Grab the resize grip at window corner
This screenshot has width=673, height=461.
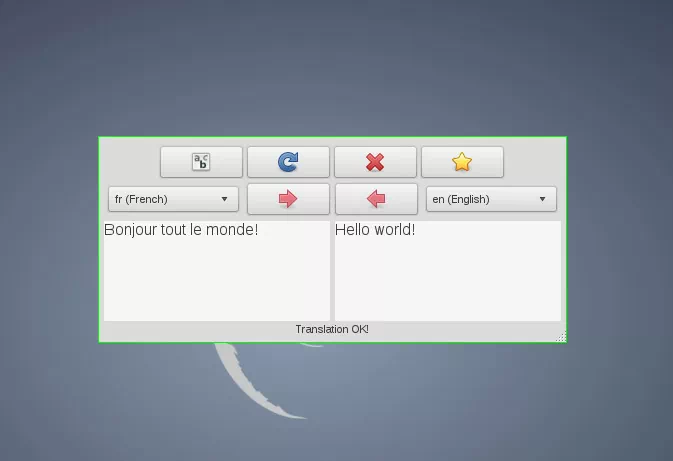[x=561, y=337]
